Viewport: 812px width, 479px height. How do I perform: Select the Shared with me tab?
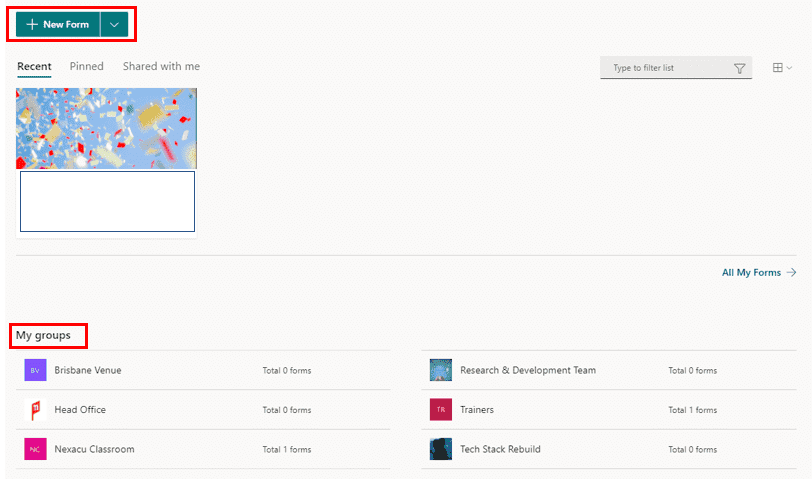pyautogui.click(x=161, y=67)
